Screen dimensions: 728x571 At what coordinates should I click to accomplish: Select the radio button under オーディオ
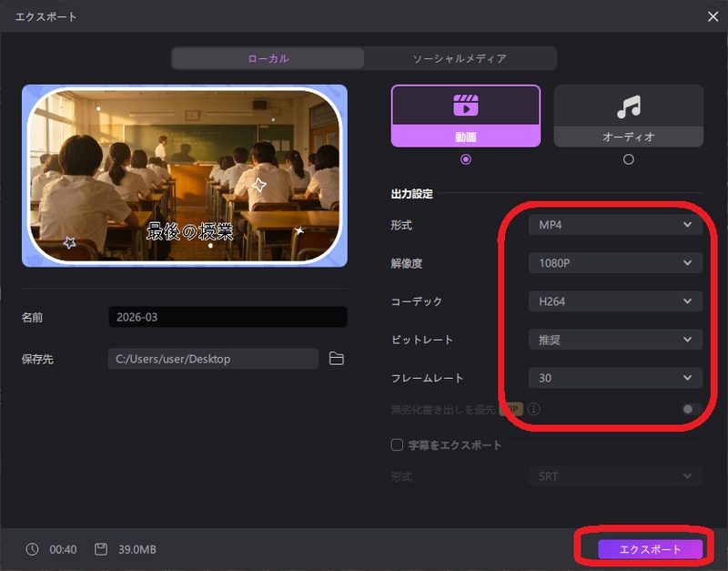pos(628,158)
